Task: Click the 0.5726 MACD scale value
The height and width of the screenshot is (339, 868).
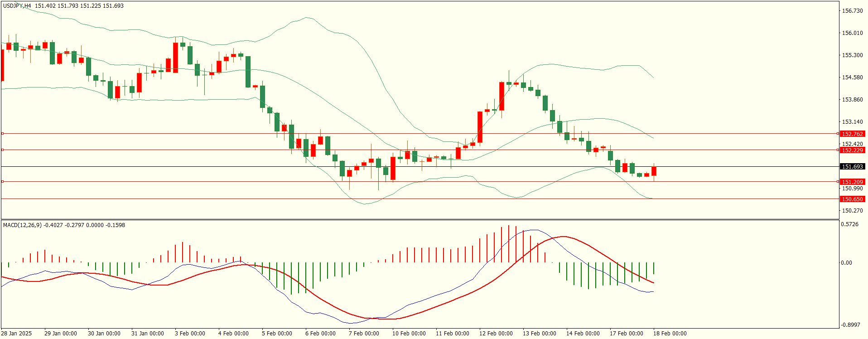Action: click(849, 224)
